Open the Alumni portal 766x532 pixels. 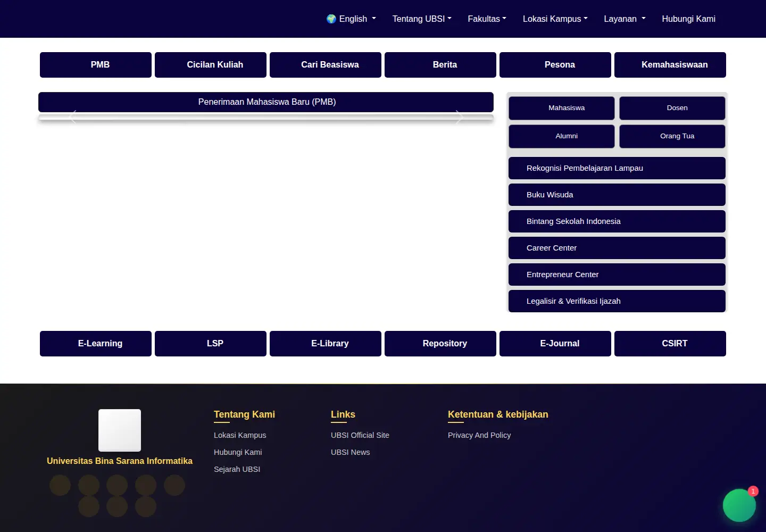click(x=562, y=136)
